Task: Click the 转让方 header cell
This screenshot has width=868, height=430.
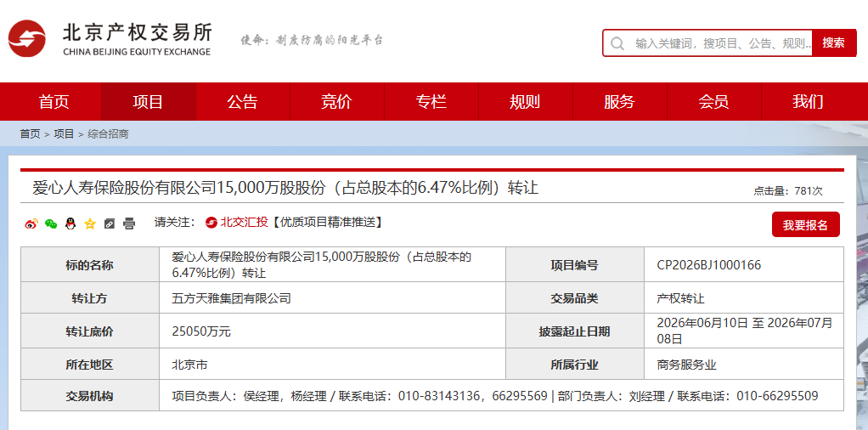Action: tap(90, 298)
